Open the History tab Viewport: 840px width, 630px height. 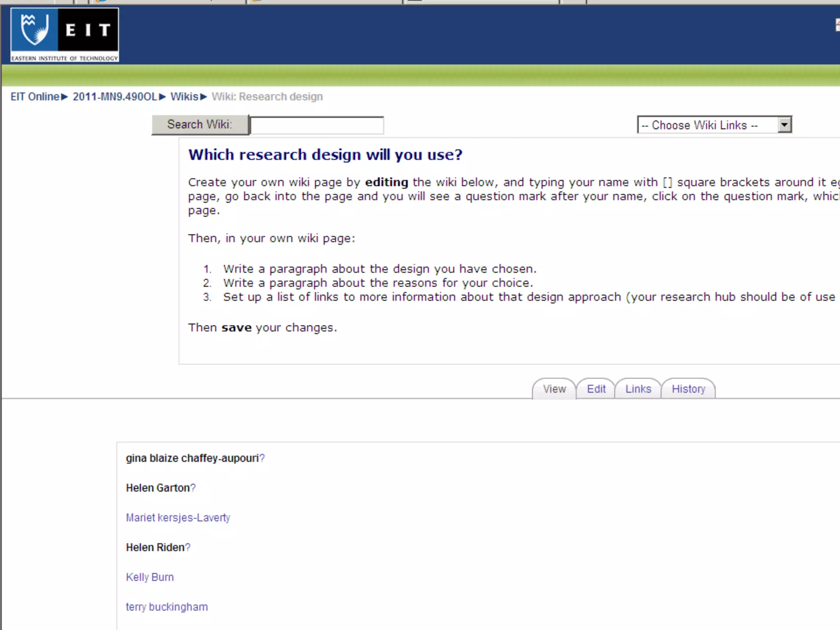(688, 389)
